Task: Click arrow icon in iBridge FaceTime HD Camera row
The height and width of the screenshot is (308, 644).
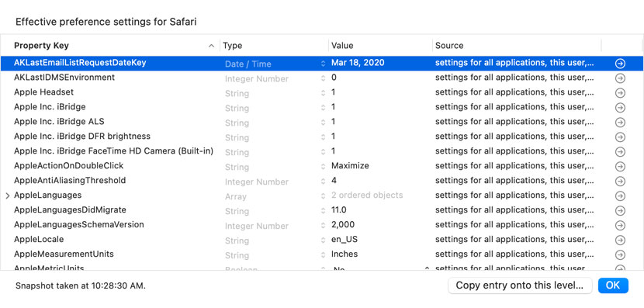Action: coord(620,152)
